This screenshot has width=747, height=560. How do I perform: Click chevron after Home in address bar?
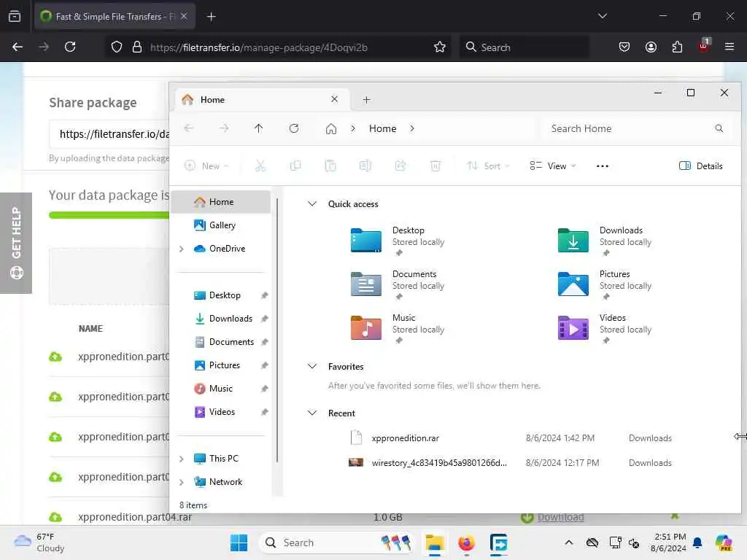click(x=412, y=128)
